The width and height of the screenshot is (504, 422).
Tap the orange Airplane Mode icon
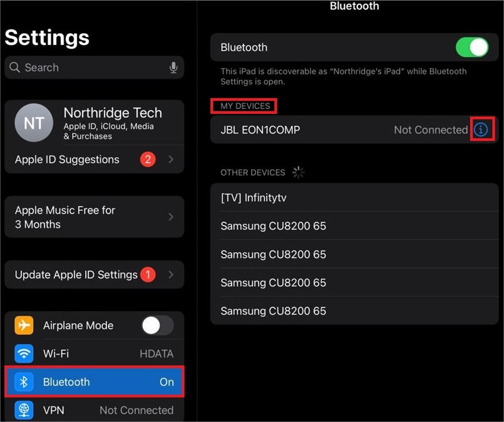[24, 325]
